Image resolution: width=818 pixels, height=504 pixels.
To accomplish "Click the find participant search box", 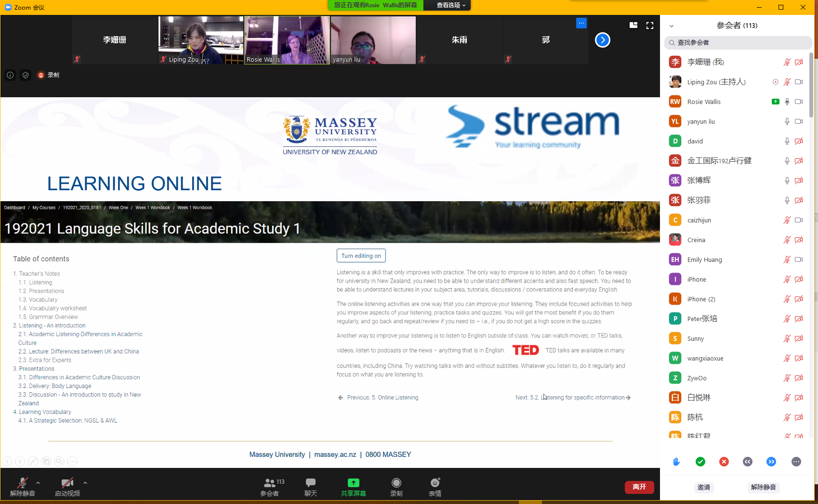I will pos(738,42).
